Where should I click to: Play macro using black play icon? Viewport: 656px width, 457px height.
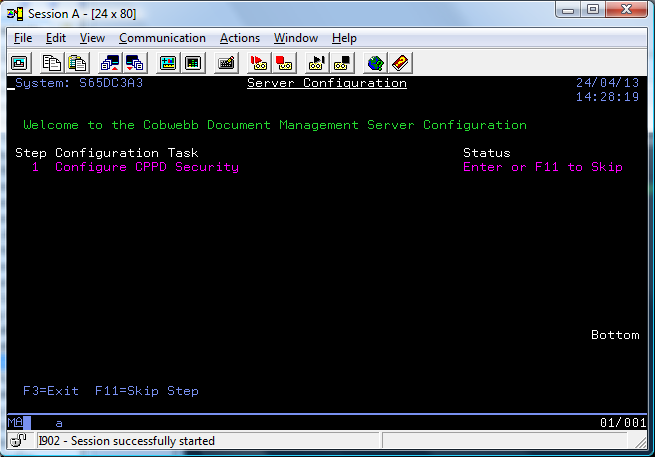point(317,63)
